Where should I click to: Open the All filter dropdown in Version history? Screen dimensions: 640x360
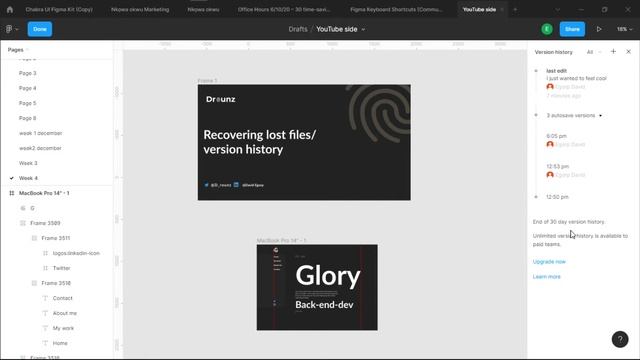pyautogui.click(x=594, y=52)
